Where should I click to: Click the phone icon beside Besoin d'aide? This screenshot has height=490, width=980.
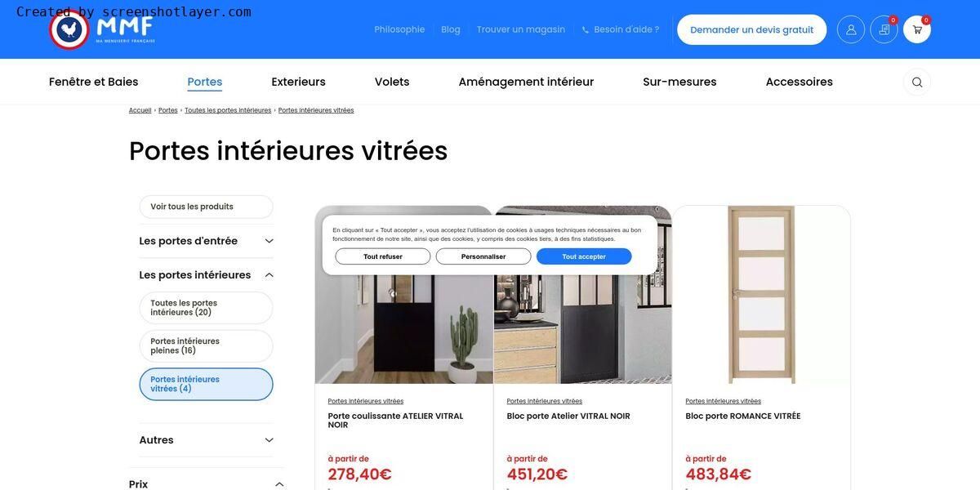(586, 30)
